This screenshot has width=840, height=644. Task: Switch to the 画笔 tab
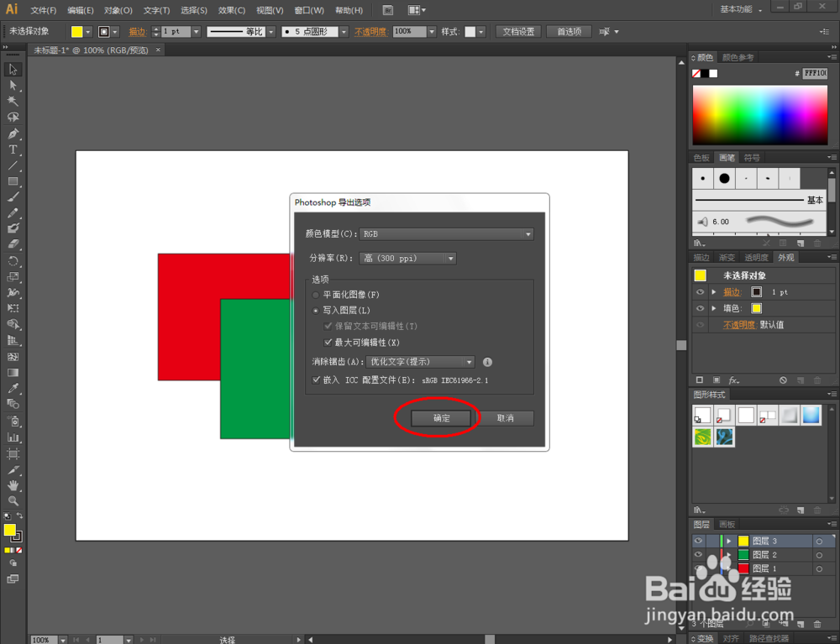727,158
